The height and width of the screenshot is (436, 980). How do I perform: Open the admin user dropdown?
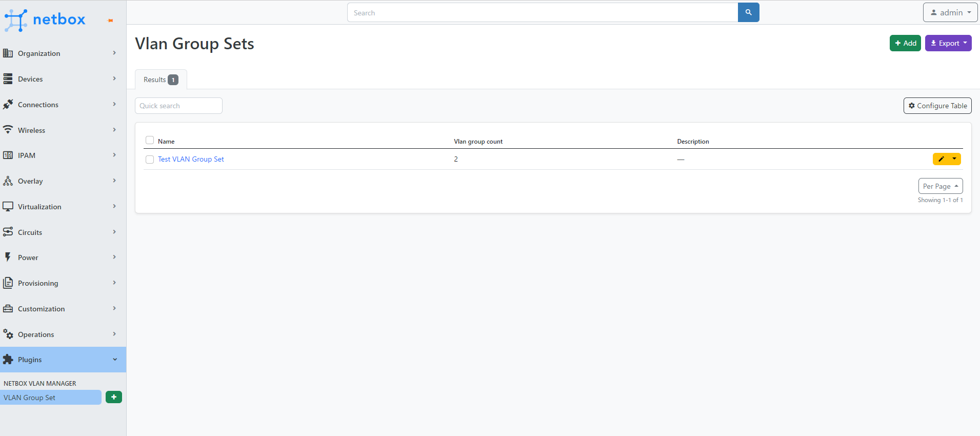click(950, 12)
